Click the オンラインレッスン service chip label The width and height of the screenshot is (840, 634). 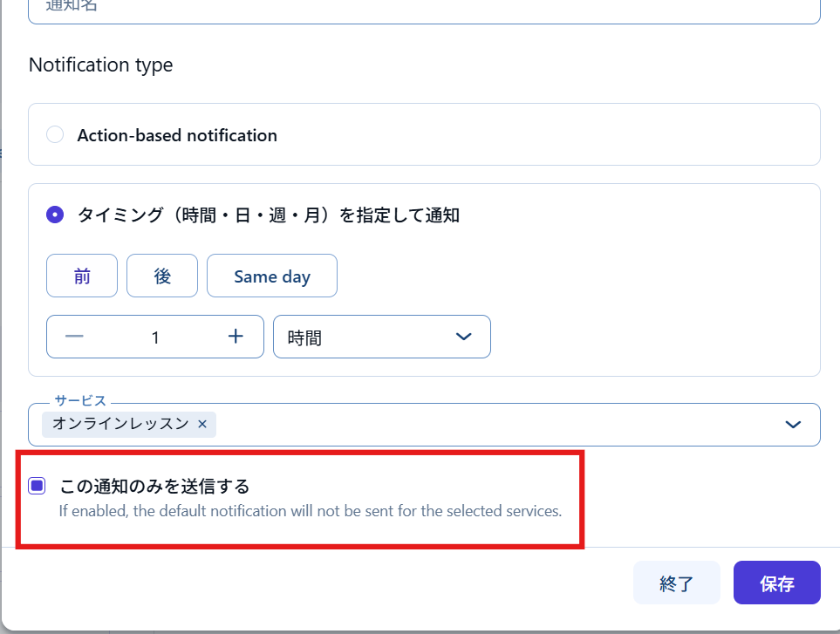pyautogui.click(x=120, y=424)
